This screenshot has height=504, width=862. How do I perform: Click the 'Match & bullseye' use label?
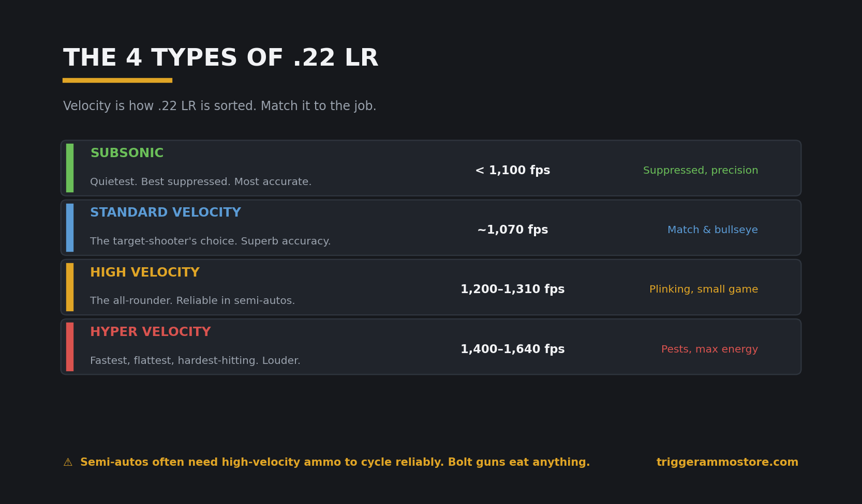[x=712, y=230]
